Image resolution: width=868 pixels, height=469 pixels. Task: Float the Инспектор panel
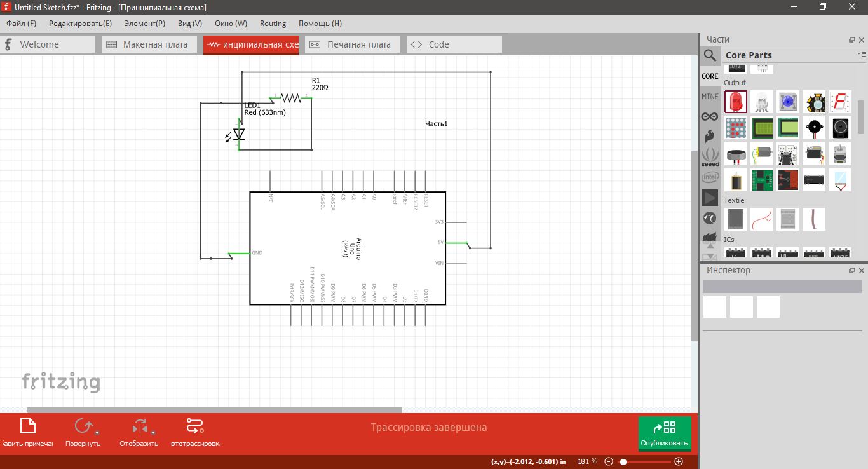(x=852, y=271)
